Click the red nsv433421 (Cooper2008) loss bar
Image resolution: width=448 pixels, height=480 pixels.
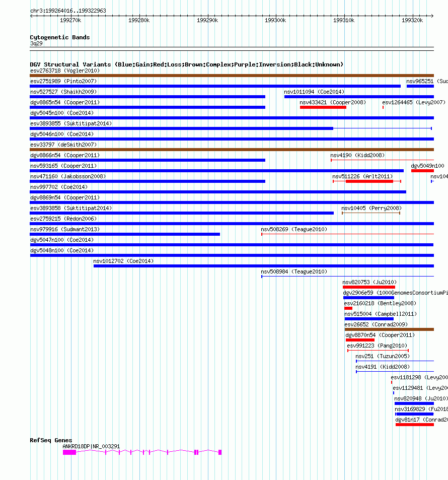pyautogui.click(x=323, y=107)
